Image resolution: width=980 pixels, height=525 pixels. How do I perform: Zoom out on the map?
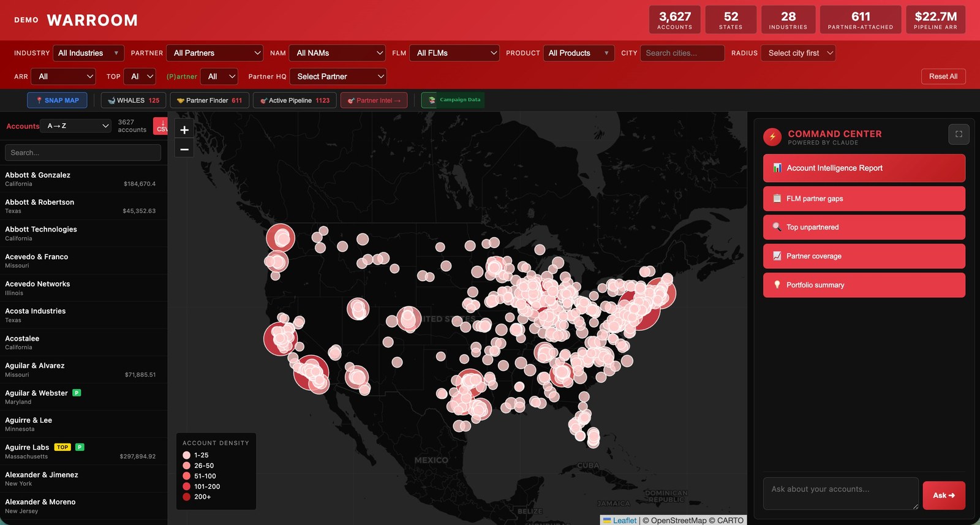pyautogui.click(x=184, y=149)
